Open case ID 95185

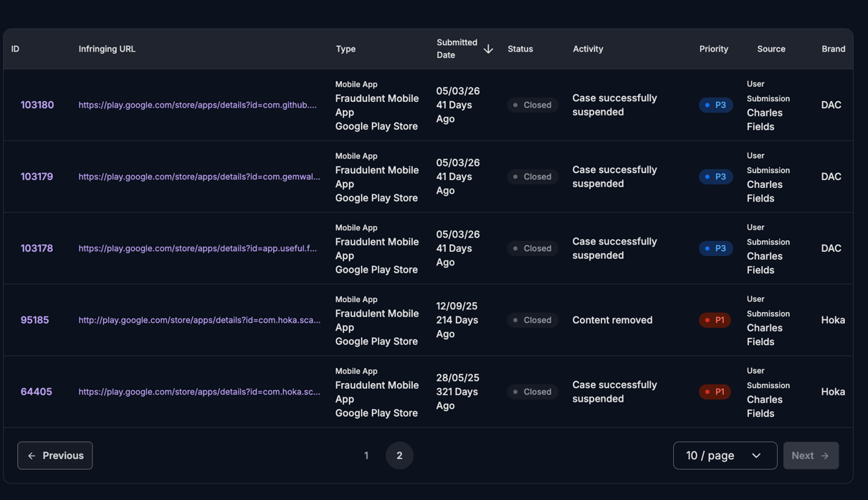click(34, 320)
